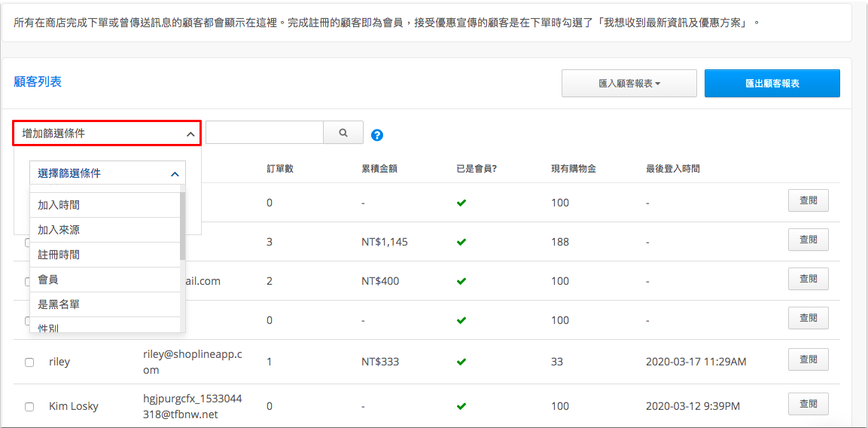Click 查閱 in the NT$400 row
The height and width of the screenshot is (428, 868).
[x=809, y=278]
